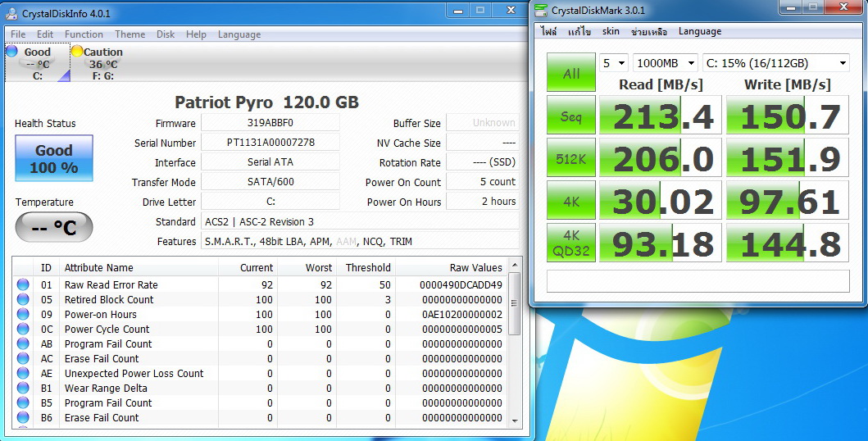Click the Current column header
The image size is (868, 441).
(248, 268)
